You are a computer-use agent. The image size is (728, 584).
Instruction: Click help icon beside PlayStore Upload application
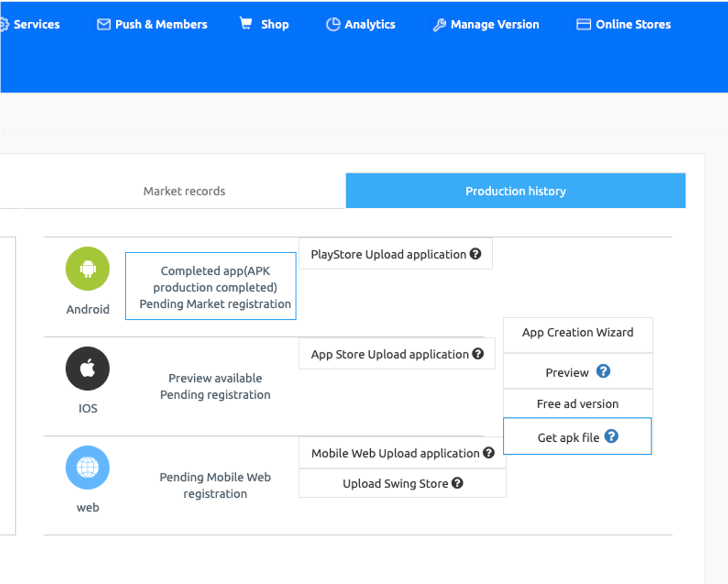pyautogui.click(x=475, y=254)
